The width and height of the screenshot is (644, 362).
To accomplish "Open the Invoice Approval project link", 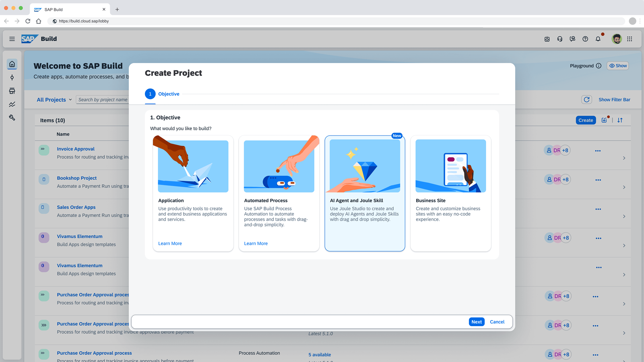I will 76,149.
